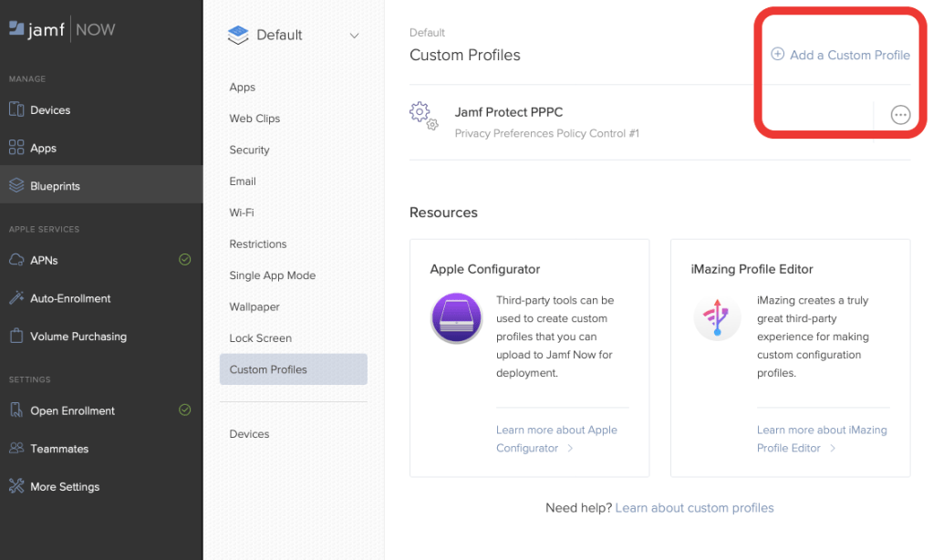This screenshot has height=560, width=933.
Task: Open the Auto-Enrollment wand icon
Action: pyautogui.click(x=16, y=298)
